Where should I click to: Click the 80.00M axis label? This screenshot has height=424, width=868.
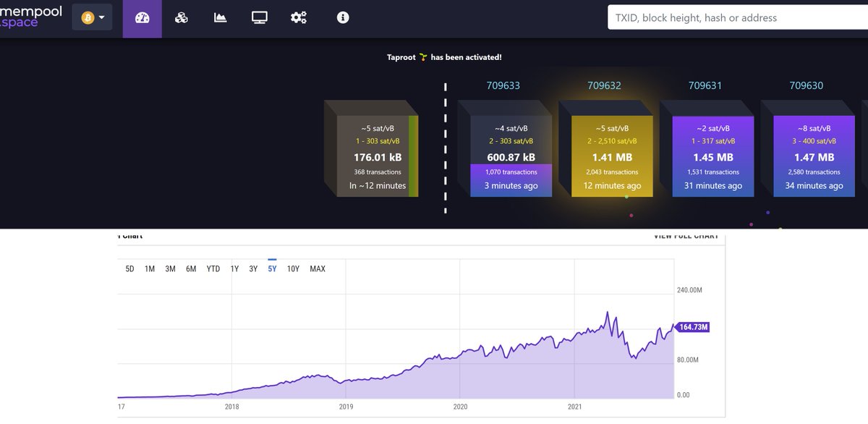(x=687, y=360)
